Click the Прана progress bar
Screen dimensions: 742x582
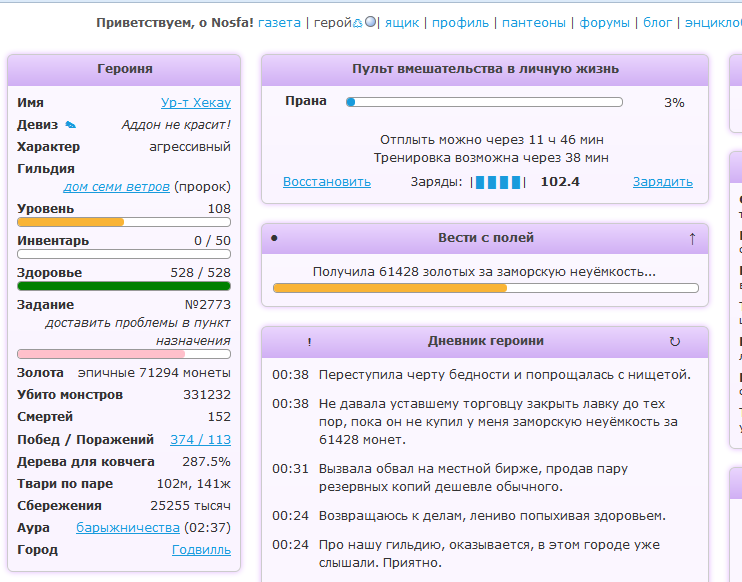484,102
